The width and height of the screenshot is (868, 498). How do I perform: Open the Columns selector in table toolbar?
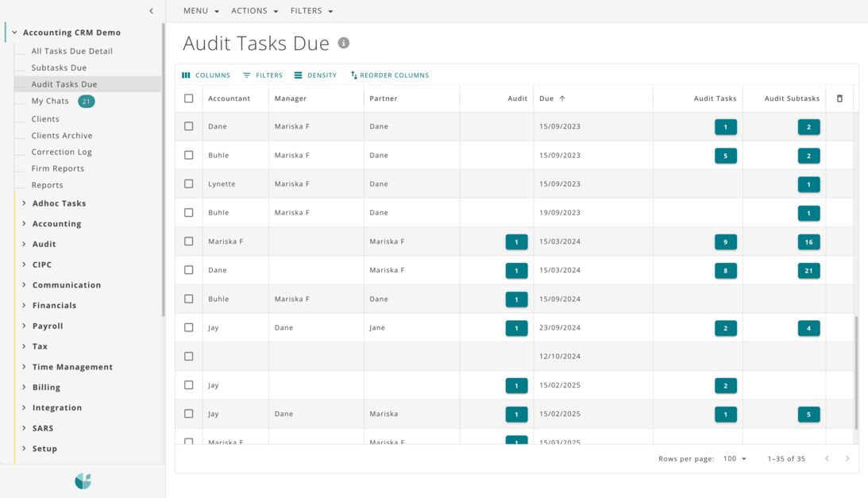click(x=206, y=75)
